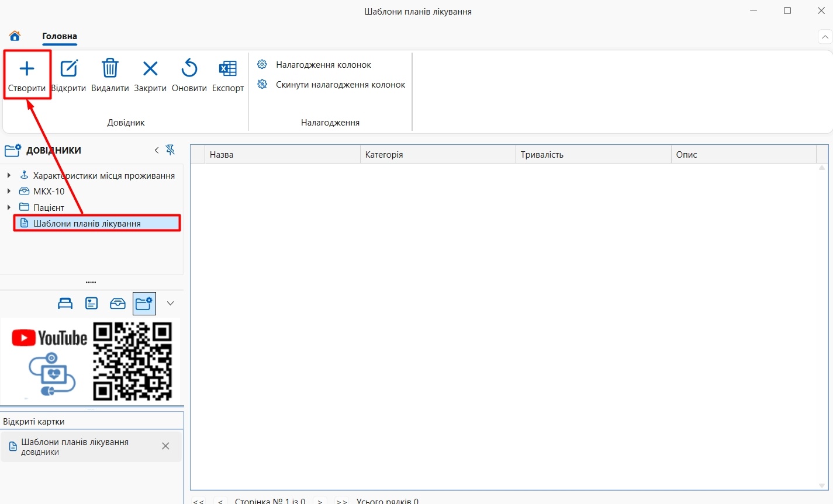Click scrollbar up arrow in table

(x=822, y=168)
